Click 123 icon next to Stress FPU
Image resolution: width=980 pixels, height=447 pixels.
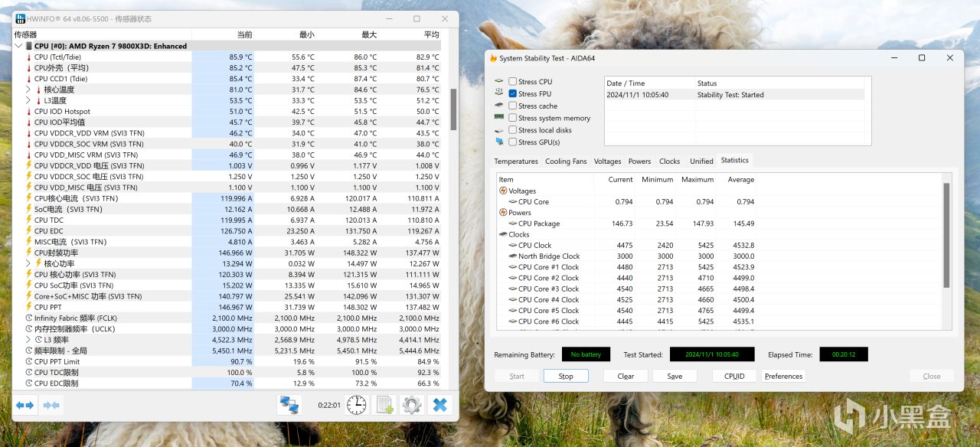[x=499, y=93]
